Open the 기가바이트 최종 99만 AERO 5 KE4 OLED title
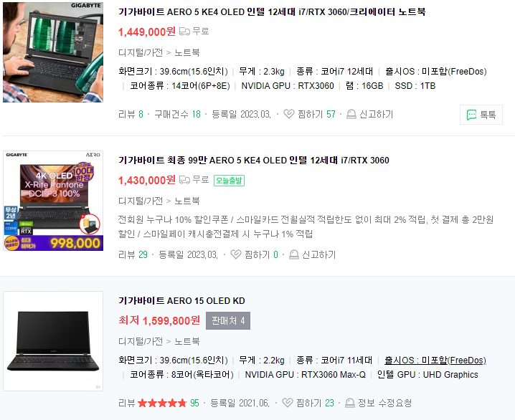The image size is (515, 420). [254, 160]
